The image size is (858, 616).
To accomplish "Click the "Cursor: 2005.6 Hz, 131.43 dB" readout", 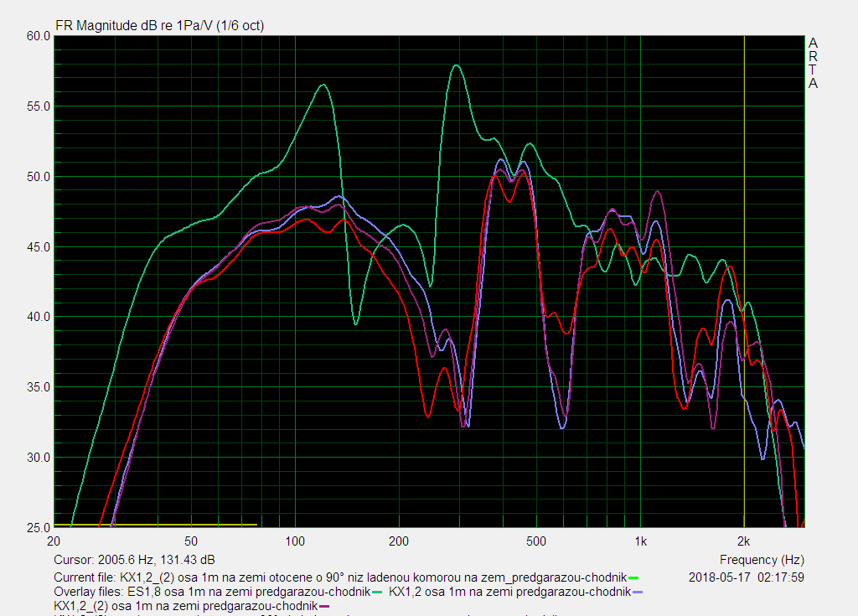I will 134,560.
